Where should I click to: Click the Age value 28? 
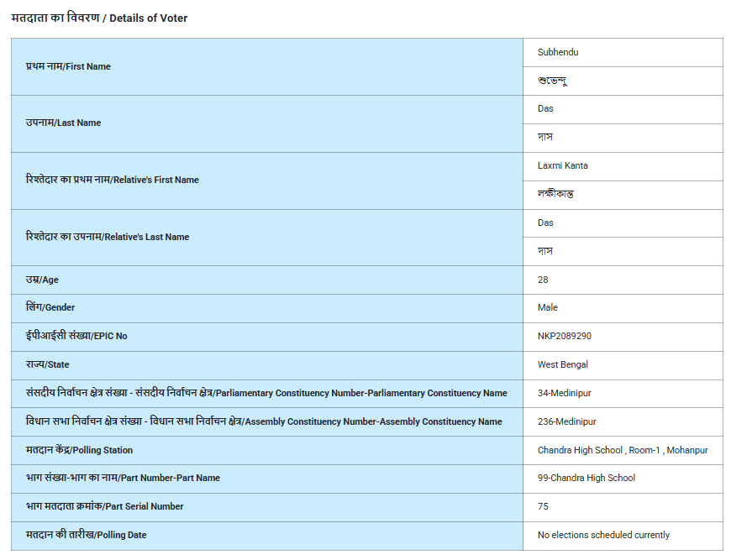pos(543,280)
